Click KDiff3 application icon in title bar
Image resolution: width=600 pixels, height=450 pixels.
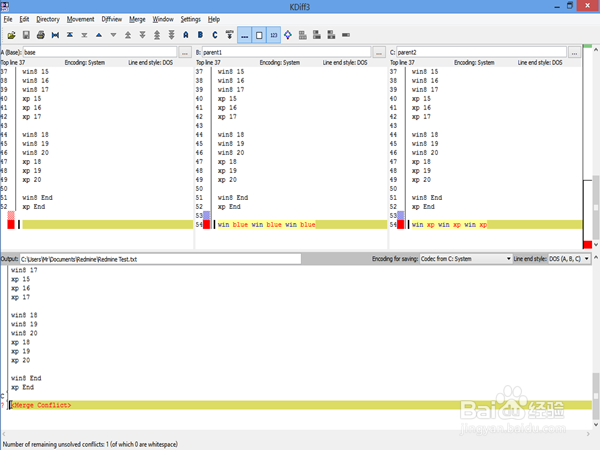click(x=5, y=6)
